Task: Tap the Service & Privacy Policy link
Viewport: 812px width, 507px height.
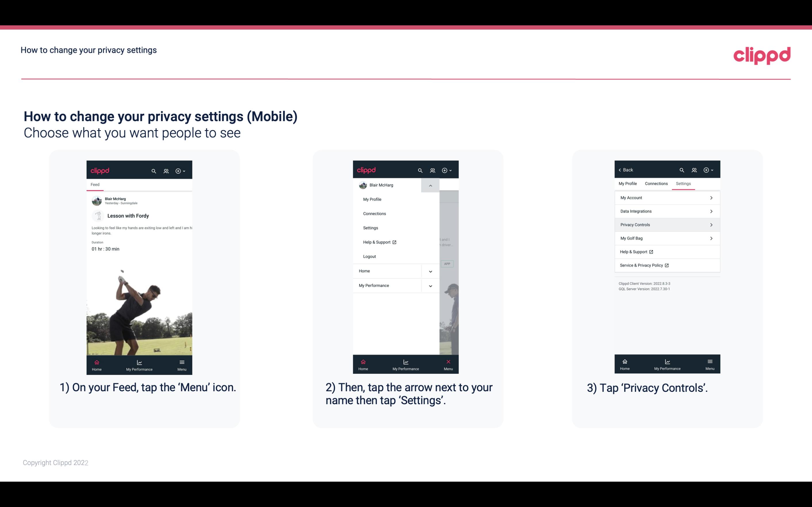Action: (643, 265)
